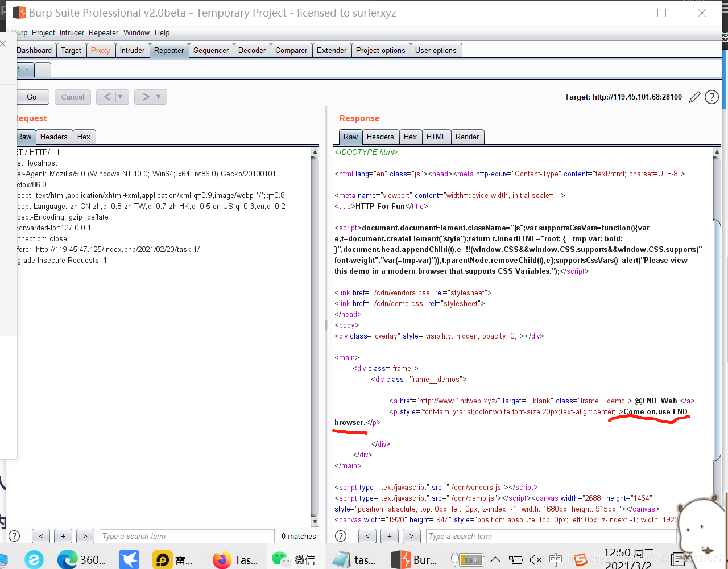This screenshot has width=728, height=569.
Task: Switch response view to Render tab
Action: click(x=468, y=137)
